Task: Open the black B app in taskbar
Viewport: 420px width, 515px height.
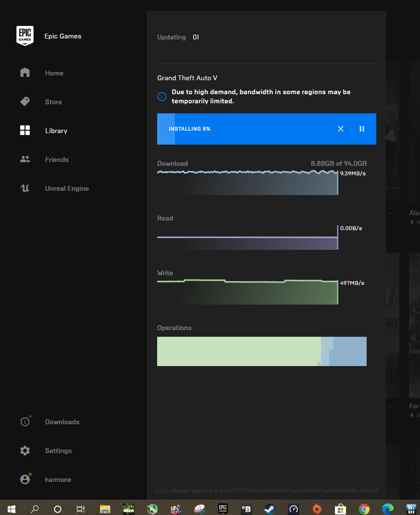Action: (x=247, y=509)
